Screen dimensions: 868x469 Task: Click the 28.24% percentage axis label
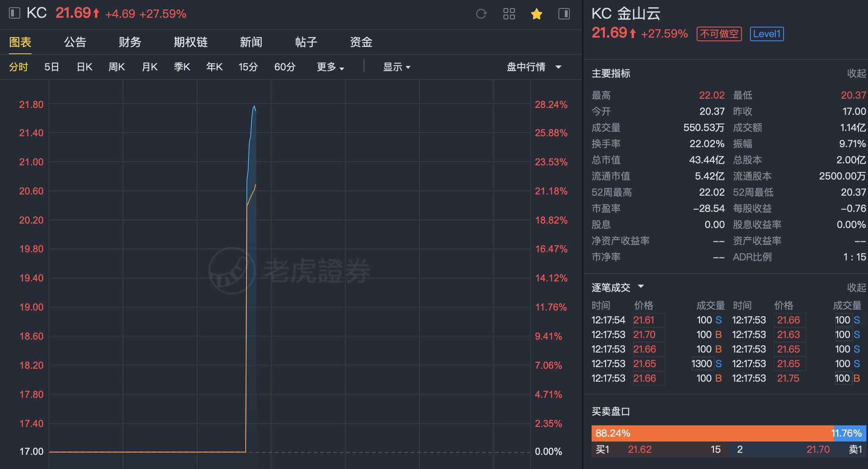(551, 105)
